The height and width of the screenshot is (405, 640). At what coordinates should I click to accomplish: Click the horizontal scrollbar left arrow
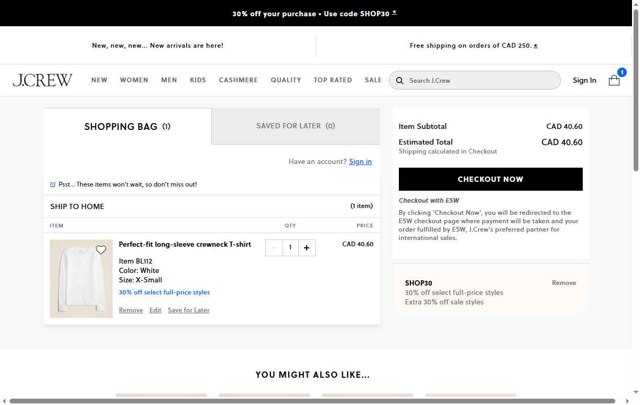tap(4, 401)
